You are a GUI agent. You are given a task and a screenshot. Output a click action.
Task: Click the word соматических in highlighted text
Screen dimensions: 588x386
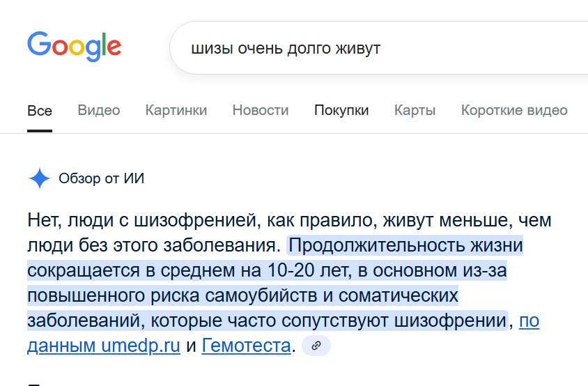point(399,296)
